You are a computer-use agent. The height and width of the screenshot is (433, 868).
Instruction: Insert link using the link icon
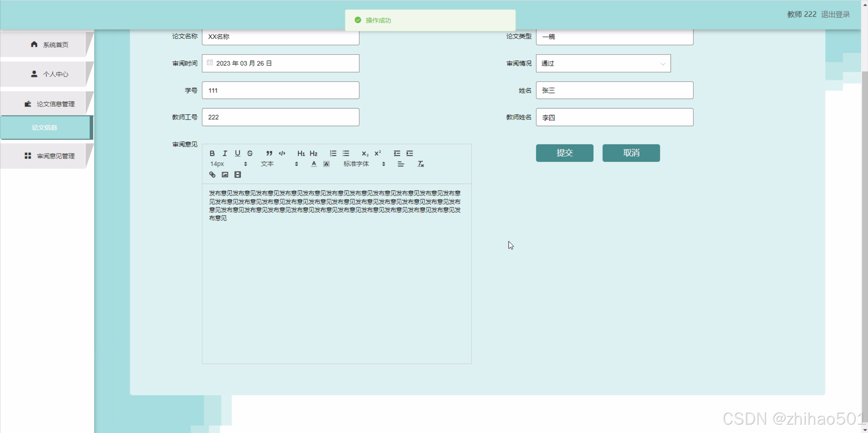(x=212, y=174)
